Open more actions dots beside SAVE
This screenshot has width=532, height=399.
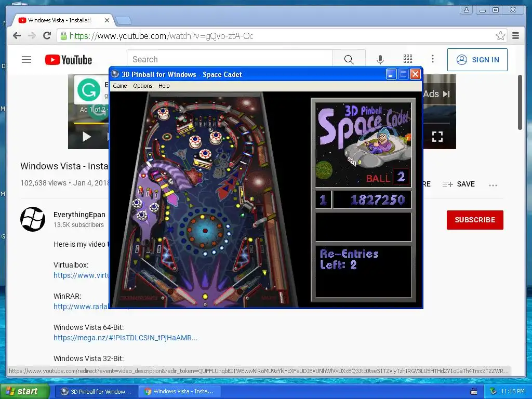(493, 185)
